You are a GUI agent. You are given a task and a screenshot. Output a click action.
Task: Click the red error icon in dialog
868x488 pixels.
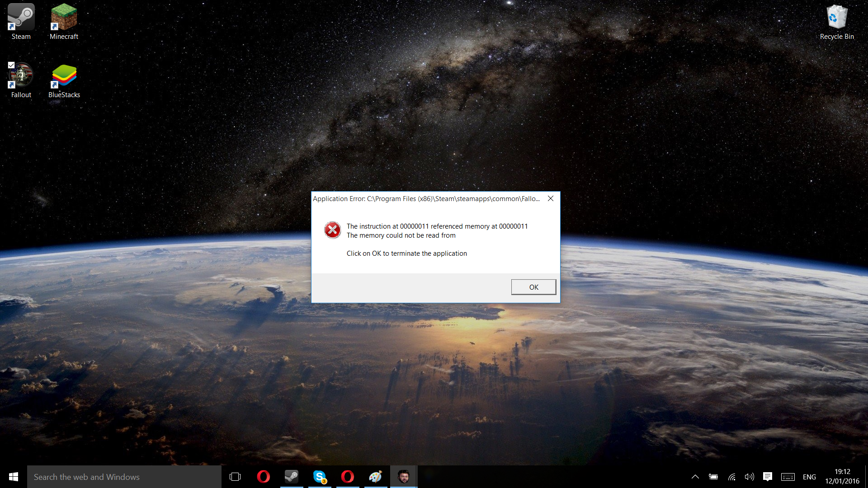point(332,230)
